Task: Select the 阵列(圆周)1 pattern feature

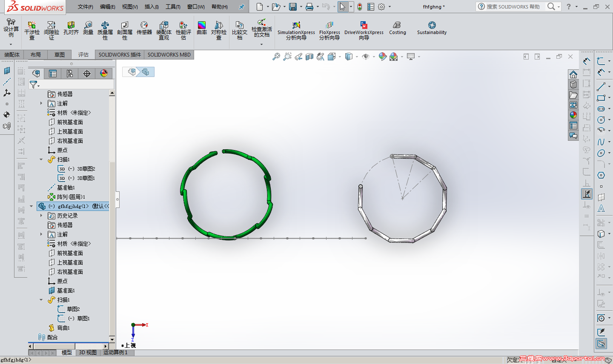Action: click(x=66, y=197)
